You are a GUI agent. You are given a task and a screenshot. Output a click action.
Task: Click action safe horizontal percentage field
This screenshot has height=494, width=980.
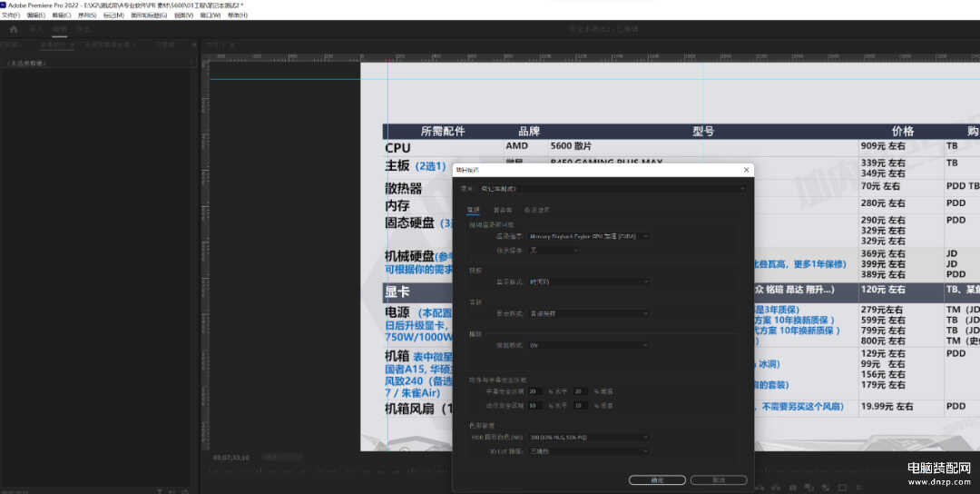[x=535, y=405]
